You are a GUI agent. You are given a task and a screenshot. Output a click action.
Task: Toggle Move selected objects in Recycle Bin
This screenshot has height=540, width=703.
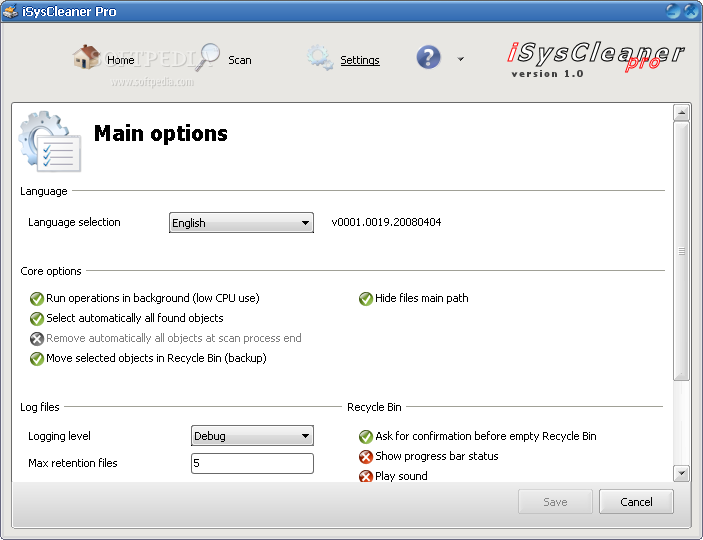click(148, 358)
